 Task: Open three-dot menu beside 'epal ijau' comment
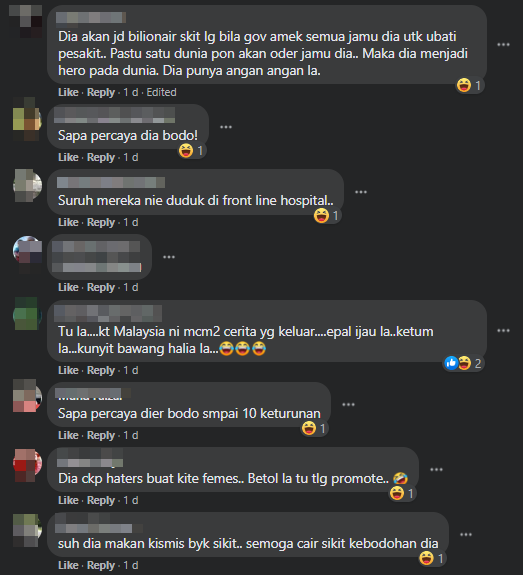[x=503, y=330]
